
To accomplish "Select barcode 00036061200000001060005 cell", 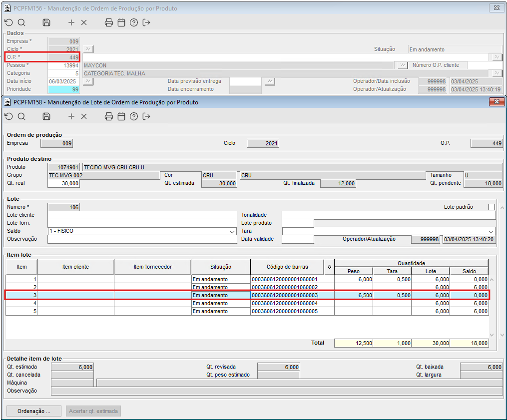I will [292, 311].
